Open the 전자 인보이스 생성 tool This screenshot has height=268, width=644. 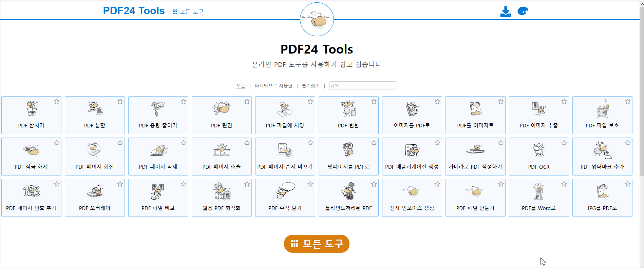(x=412, y=198)
